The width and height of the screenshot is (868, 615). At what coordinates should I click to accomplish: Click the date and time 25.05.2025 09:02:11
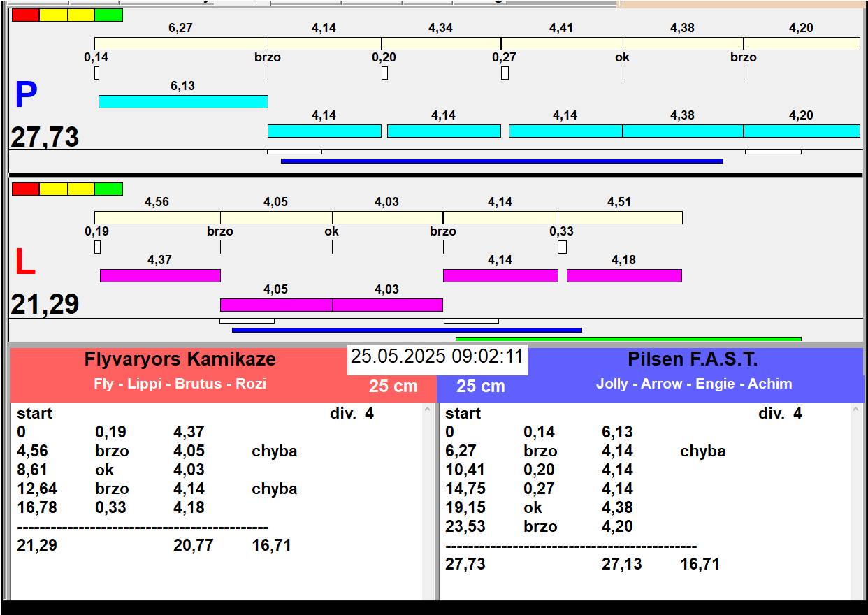coord(437,356)
